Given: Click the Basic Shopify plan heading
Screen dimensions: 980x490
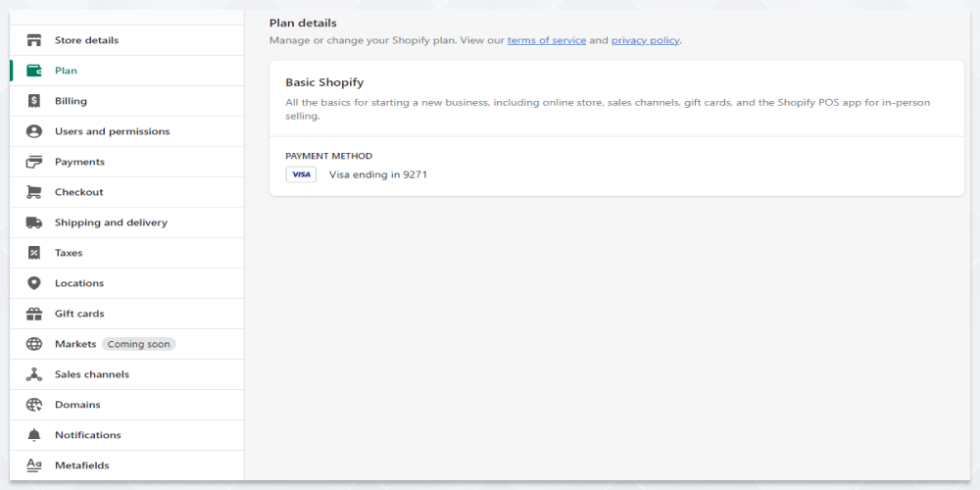Looking at the screenshot, I should click(x=324, y=82).
